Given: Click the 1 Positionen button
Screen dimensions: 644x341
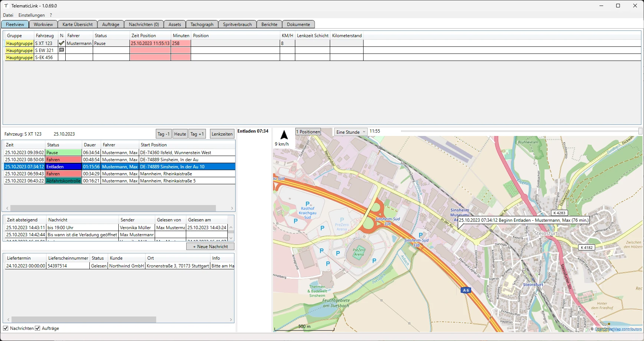Looking at the screenshot, I should click(x=308, y=132).
